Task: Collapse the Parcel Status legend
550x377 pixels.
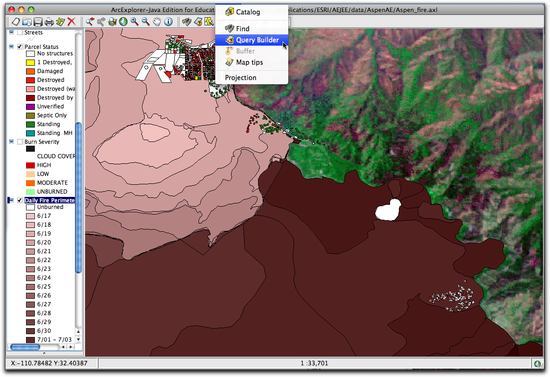Action: (11, 47)
